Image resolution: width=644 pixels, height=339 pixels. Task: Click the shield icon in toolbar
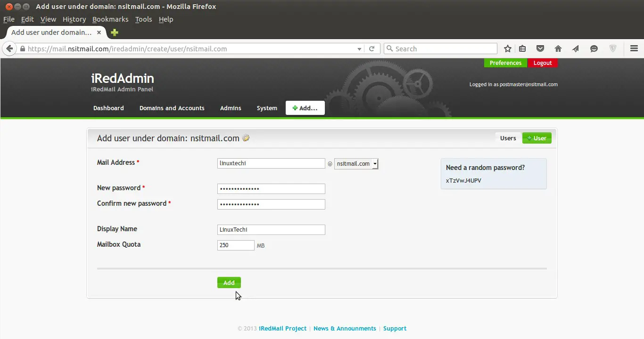tap(613, 48)
